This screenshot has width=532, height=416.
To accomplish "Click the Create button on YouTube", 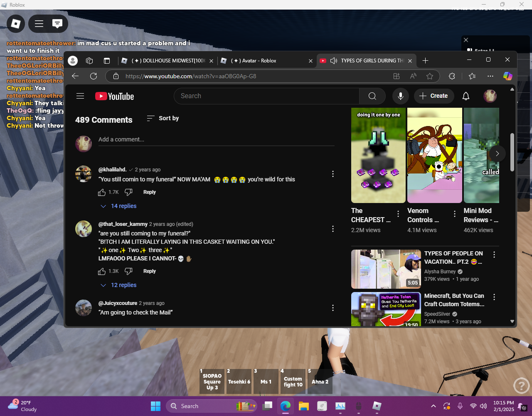I will pyautogui.click(x=433, y=96).
